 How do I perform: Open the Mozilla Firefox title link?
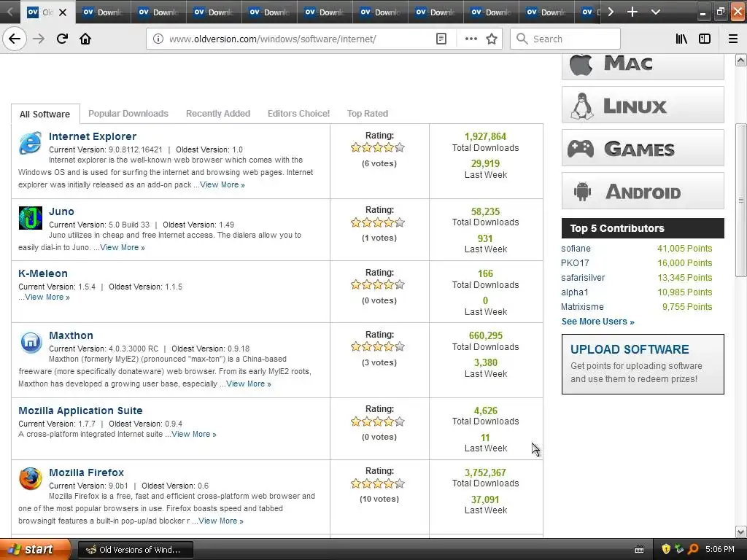(x=86, y=472)
